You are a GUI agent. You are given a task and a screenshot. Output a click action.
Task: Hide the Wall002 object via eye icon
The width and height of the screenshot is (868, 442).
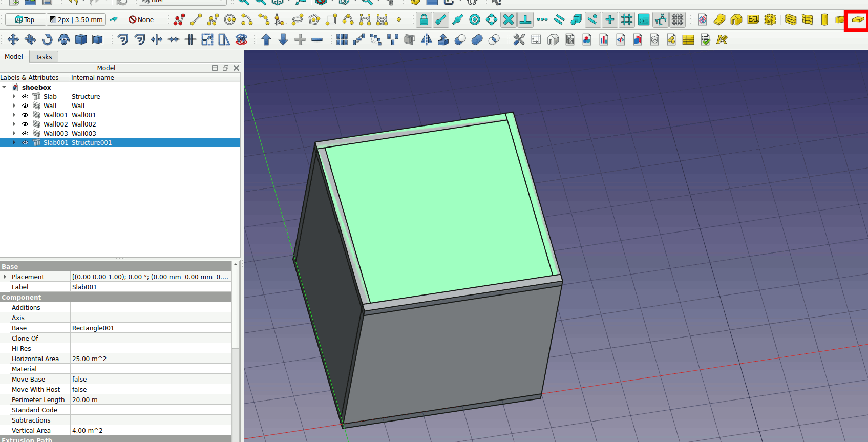click(25, 124)
